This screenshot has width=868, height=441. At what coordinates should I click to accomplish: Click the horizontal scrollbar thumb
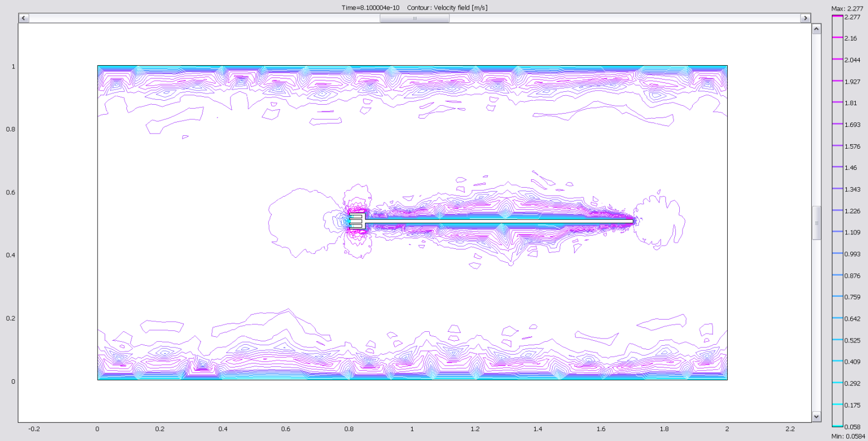(x=414, y=18)
